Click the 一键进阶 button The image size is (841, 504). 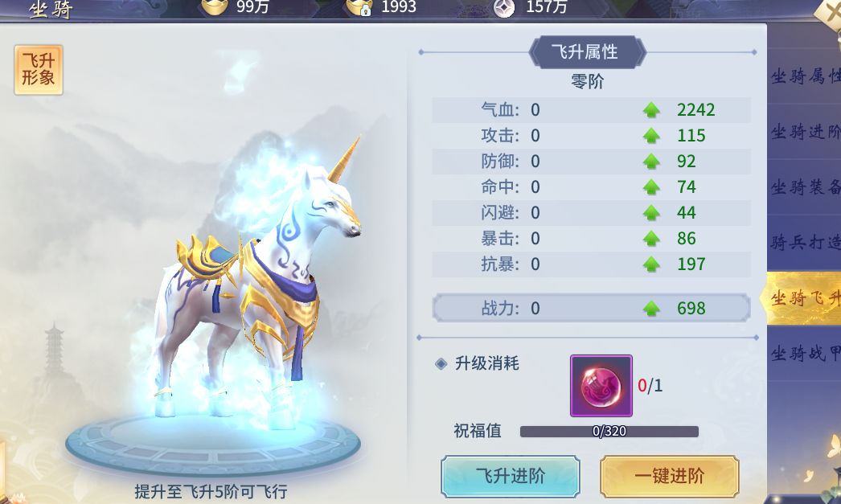[670, 476]
